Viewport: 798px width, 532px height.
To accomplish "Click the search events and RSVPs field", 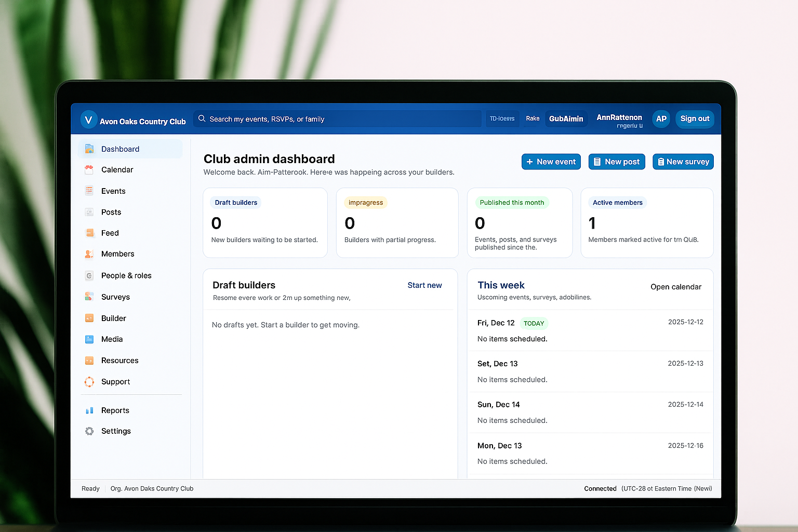I will click(x=337, y=118).
